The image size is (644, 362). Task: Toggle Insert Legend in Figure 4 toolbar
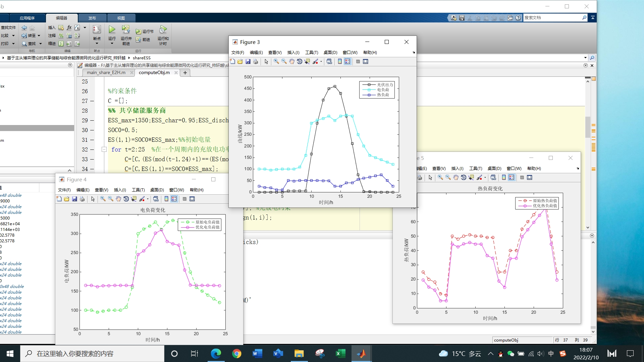(x=174, y=199)
